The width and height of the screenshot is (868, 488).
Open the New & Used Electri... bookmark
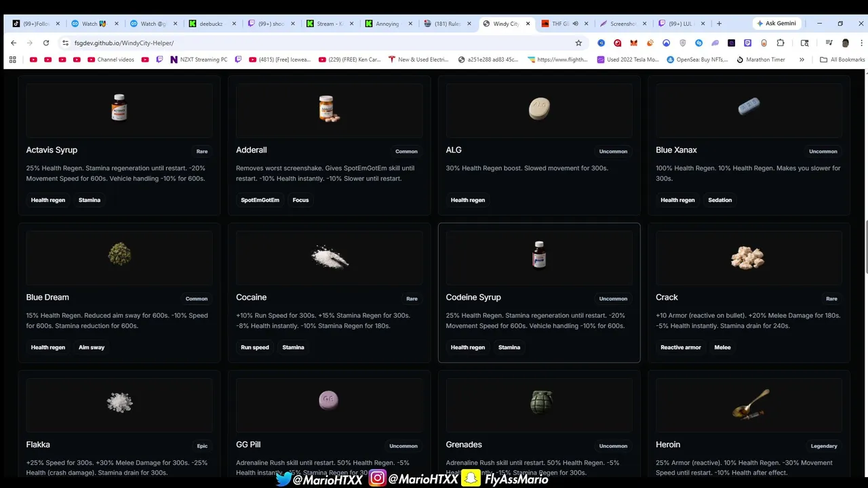pyautogui.click(x=418, y=60)
